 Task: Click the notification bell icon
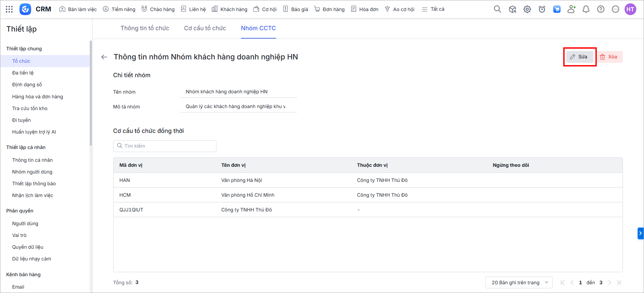tap(586, 9)
